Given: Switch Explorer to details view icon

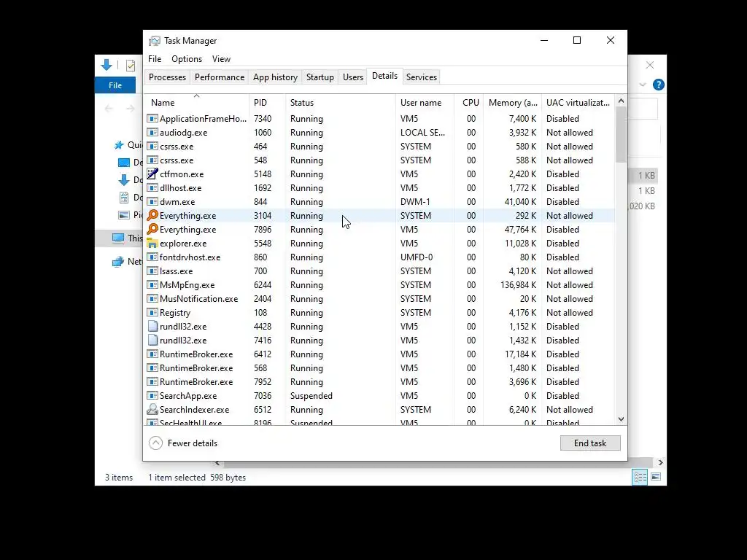Looking at the screenshot, I should pos(640,477).
